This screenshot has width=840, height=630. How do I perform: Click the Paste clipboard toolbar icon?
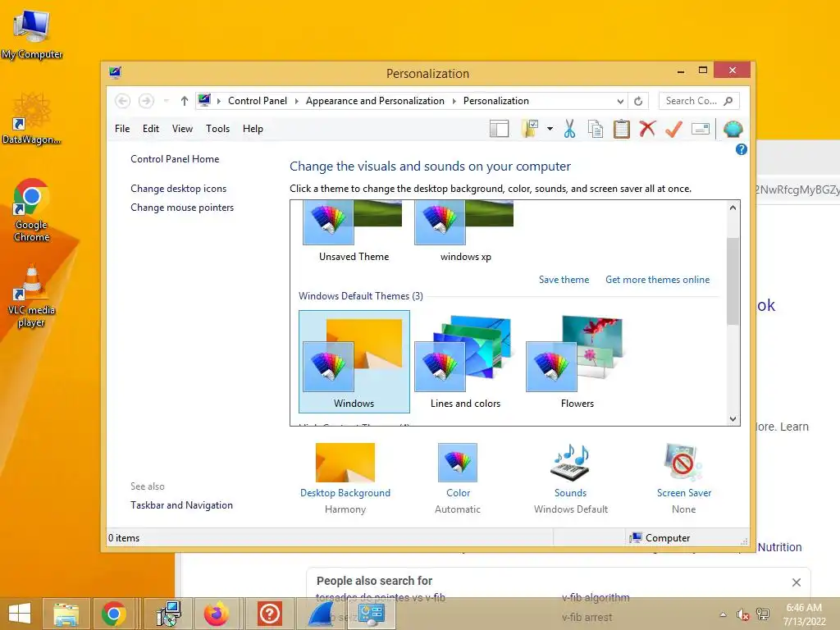(x=622, y=129)
